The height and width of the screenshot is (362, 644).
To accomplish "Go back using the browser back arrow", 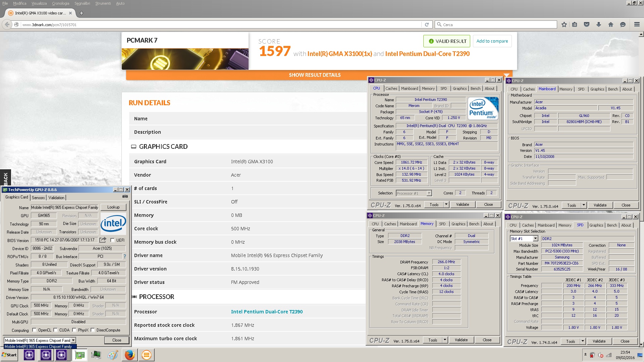I will [x=7, y=24].
